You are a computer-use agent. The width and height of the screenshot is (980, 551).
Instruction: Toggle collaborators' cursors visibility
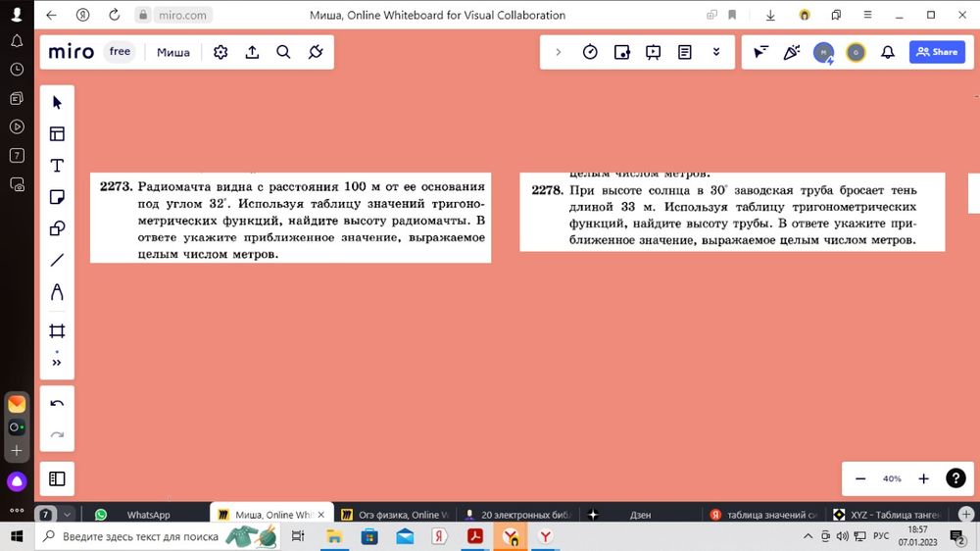tap(760, 52)
